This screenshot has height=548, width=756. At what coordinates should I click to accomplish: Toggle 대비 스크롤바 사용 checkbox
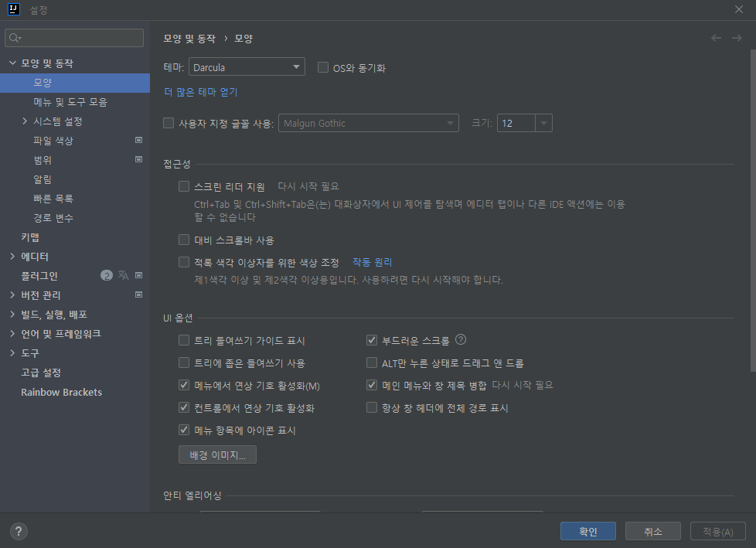[184, 240]
